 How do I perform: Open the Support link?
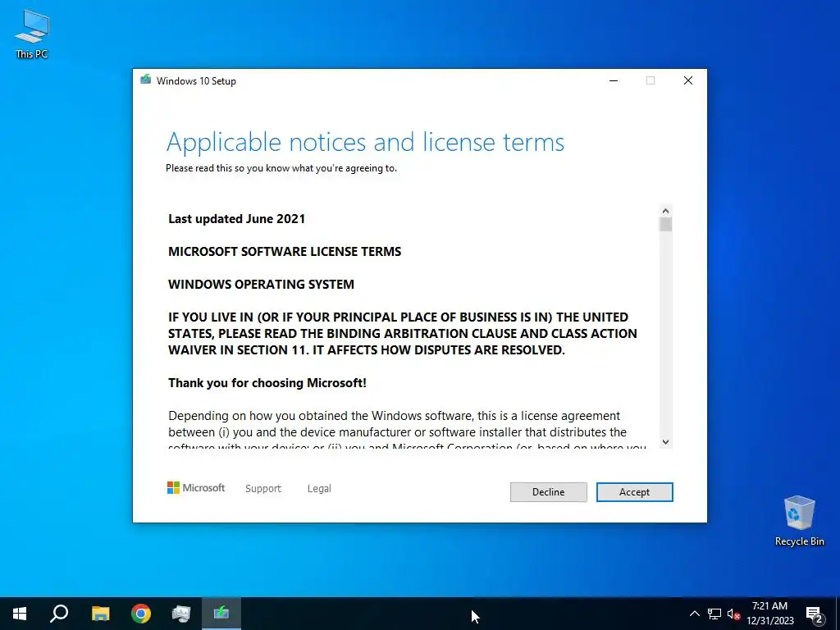pos(263,489)
